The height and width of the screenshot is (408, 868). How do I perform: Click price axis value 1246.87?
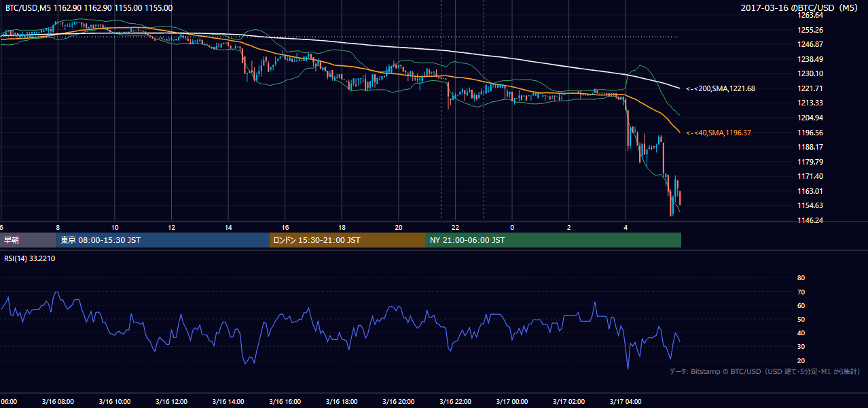pos(810,44)
